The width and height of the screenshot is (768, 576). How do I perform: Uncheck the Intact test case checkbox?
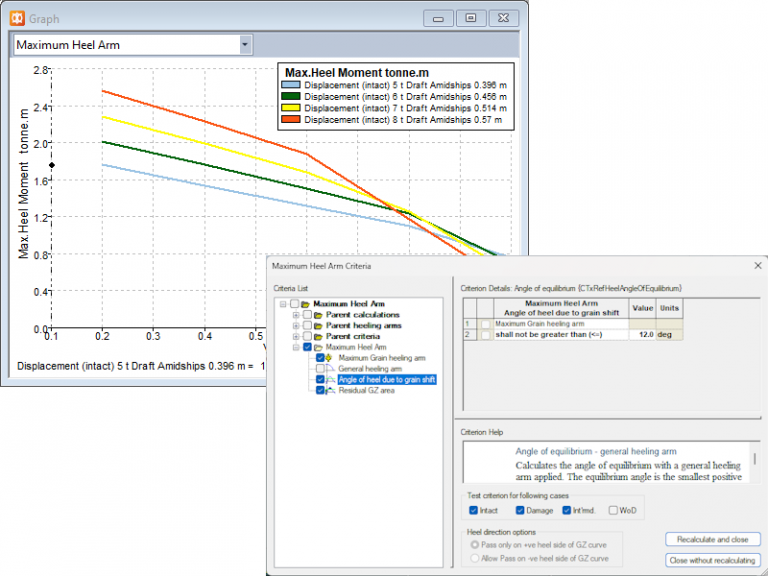(x=474, y=510)
